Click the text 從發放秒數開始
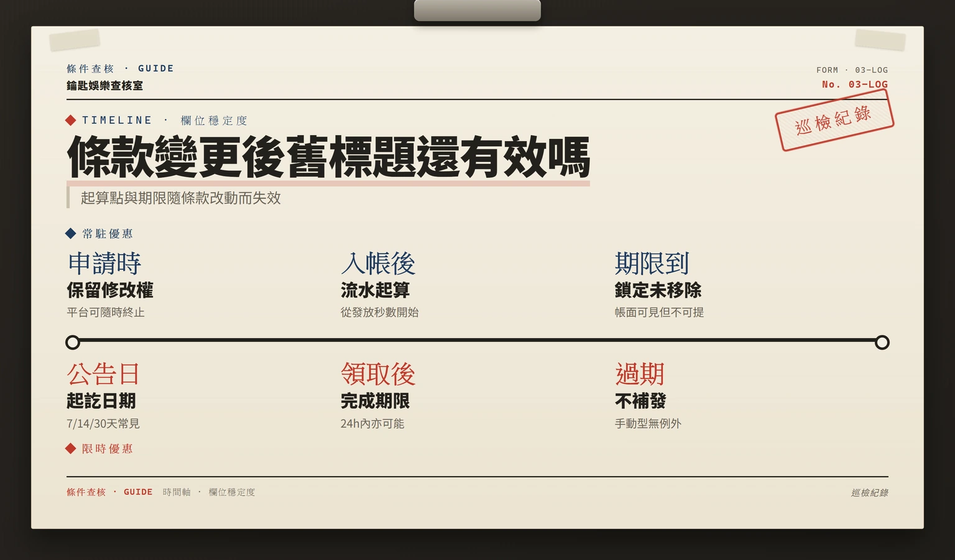The height and width of the screenshot is (560, 955). tap(380, 312)
